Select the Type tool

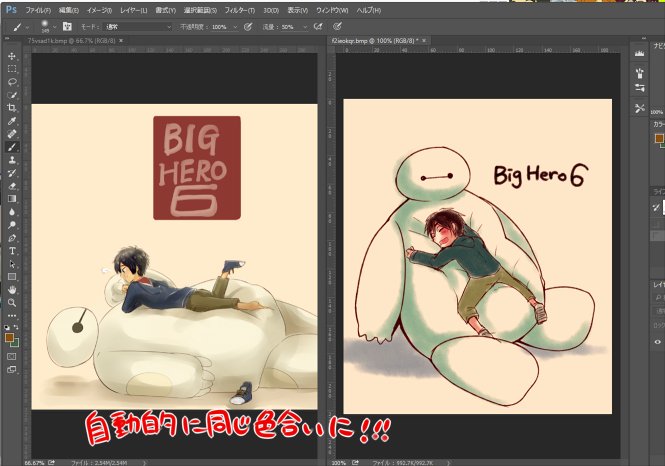point(12,251)
